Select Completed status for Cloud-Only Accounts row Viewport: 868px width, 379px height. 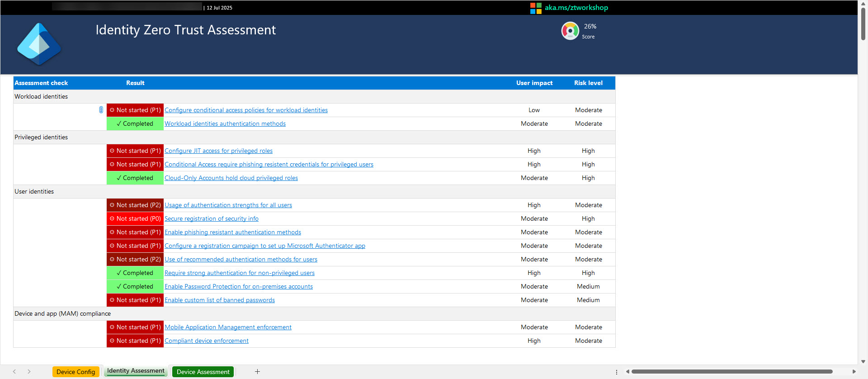(x=135, y=178)
